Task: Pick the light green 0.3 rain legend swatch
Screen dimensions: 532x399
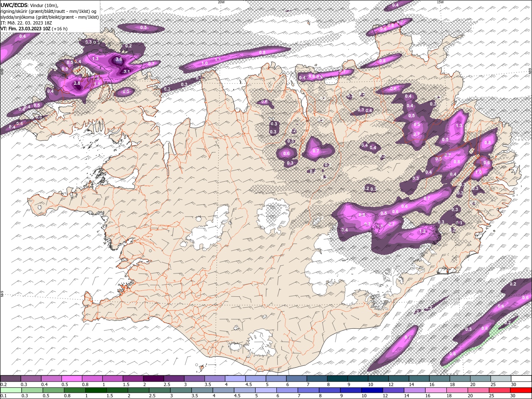Action: (32, 390)
